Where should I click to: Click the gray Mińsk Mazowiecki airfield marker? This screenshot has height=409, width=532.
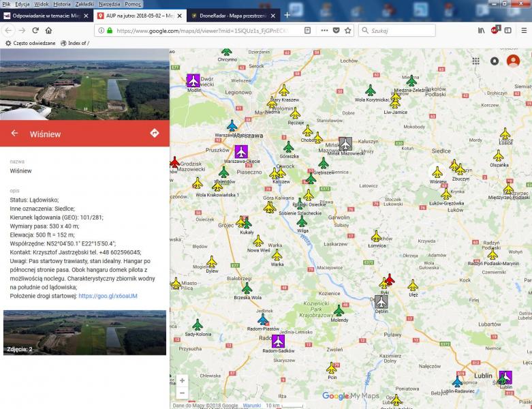pyautogui.click(x=345, y=143)
